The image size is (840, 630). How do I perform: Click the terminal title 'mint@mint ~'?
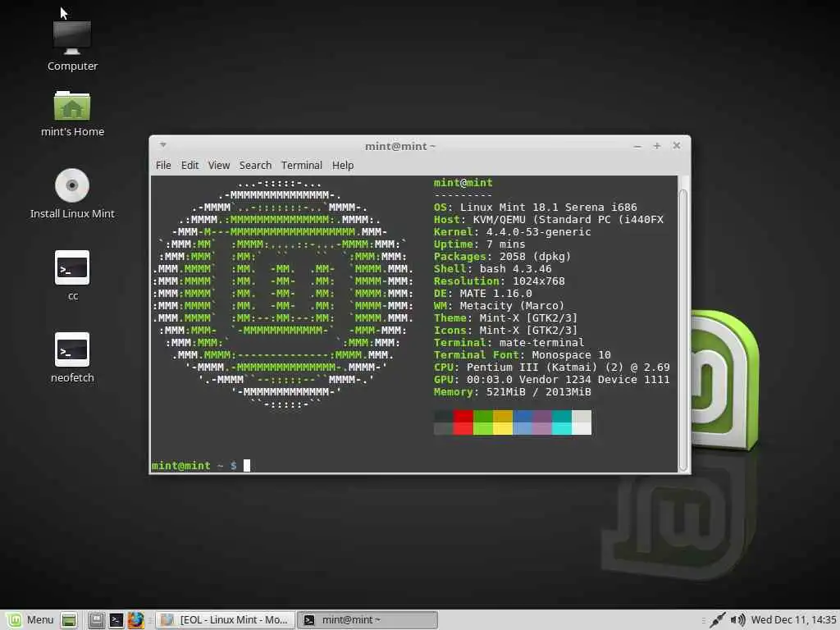pos(399,146)
